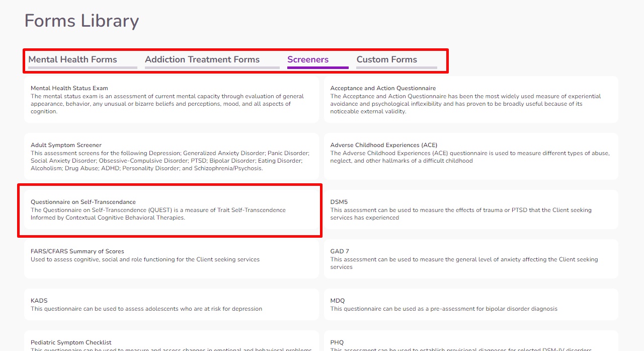644x351 pixels.
Task: Open the Adverse Childhood Experiences questionnaire
Action: (x=471, y=156)
